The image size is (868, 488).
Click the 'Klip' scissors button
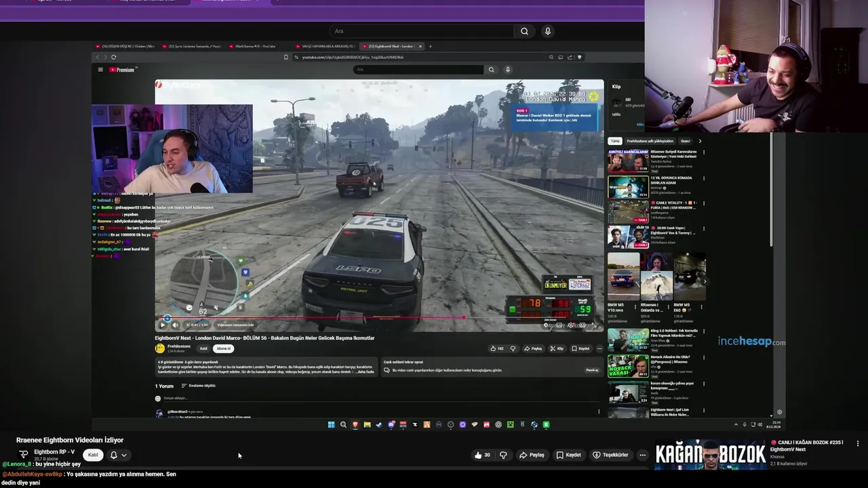[x=557, y=348]
